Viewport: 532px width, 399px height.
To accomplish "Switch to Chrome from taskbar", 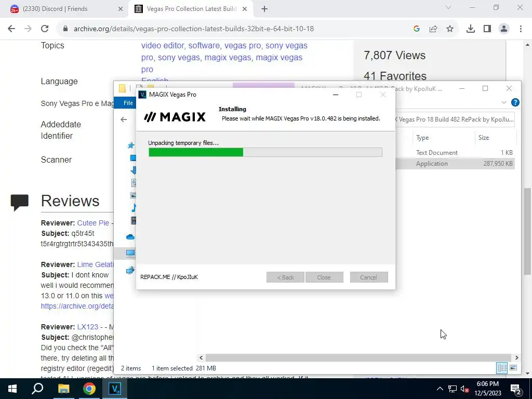I will [89, 389].
